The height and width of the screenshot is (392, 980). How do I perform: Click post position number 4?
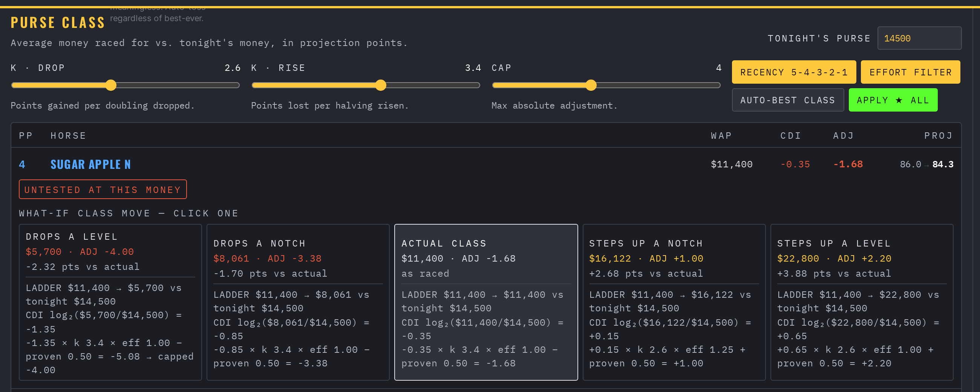(x=22, y=164)
